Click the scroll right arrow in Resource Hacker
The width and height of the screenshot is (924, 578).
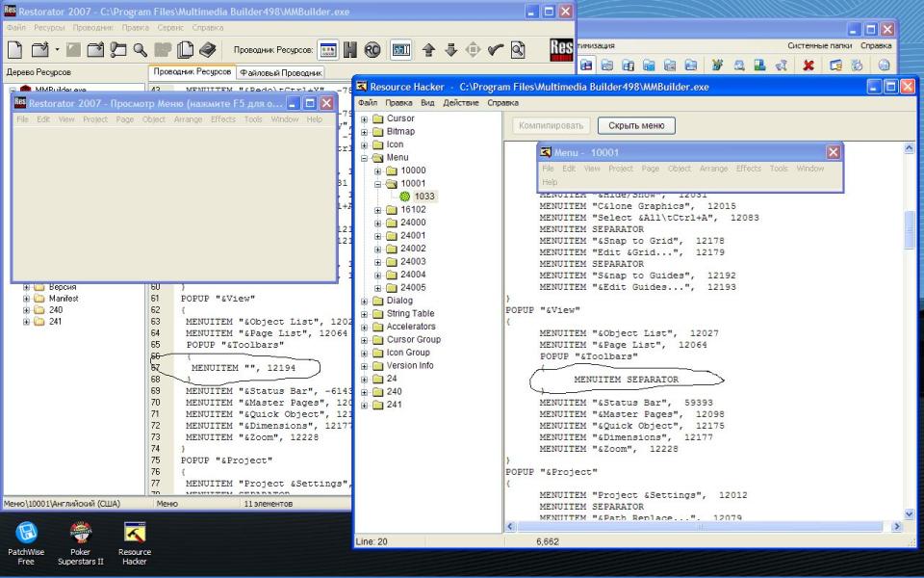pos(897,526)
